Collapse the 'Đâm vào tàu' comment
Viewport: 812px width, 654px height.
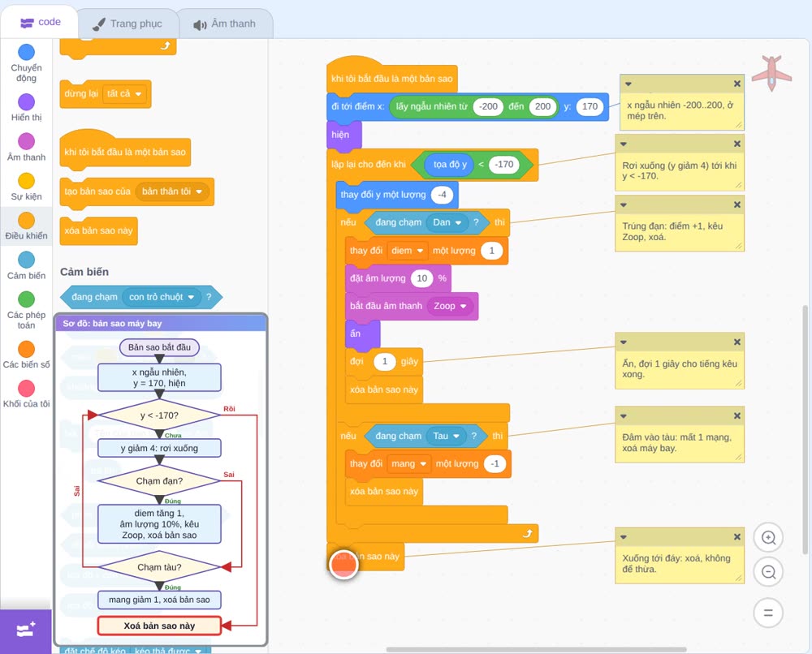tap(624, 416)
